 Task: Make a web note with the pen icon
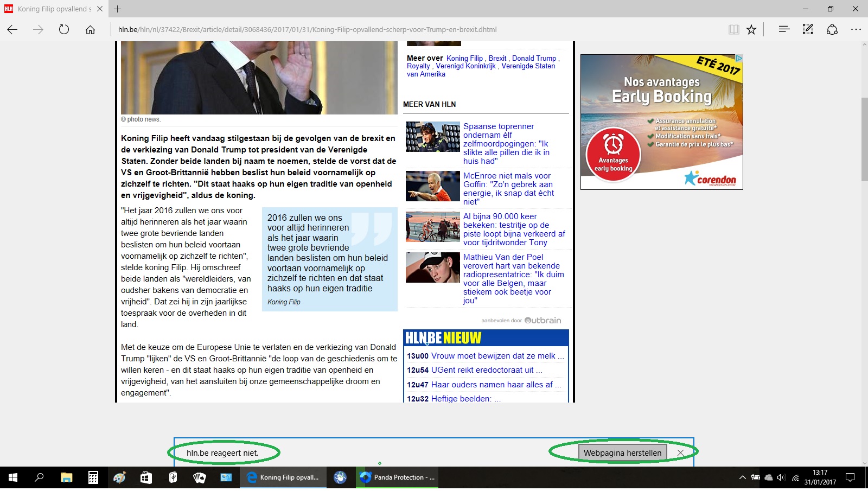click(x=808, y=29)
